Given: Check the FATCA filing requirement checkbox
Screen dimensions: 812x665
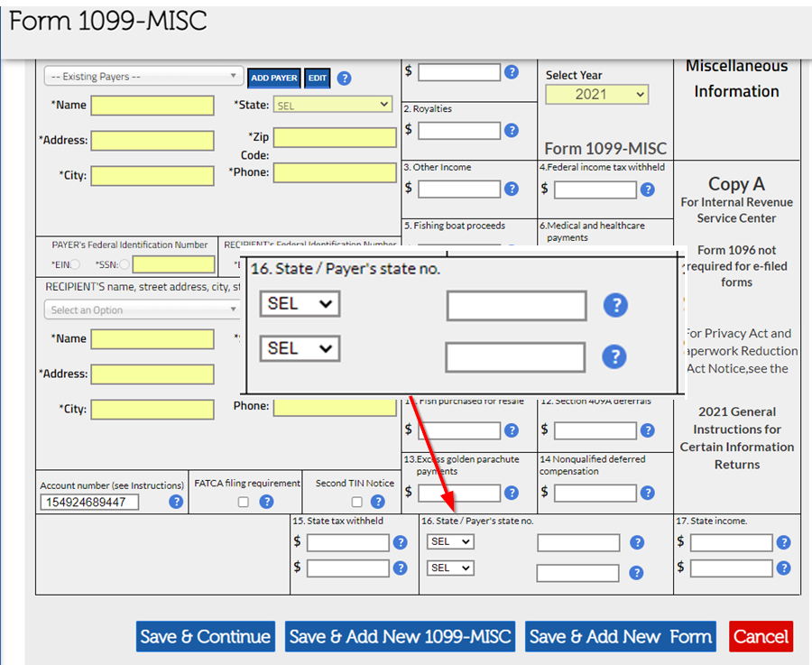Looking at the screenshot, I should [244, 503].
